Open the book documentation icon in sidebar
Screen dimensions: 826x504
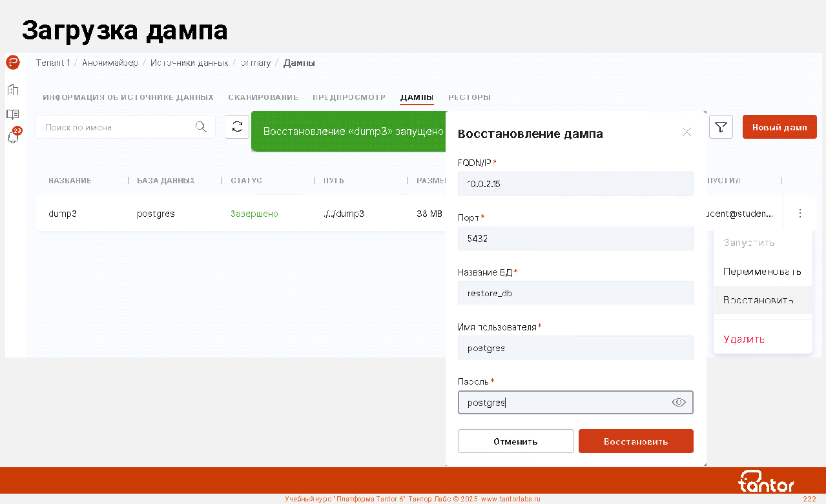(13, 114)
